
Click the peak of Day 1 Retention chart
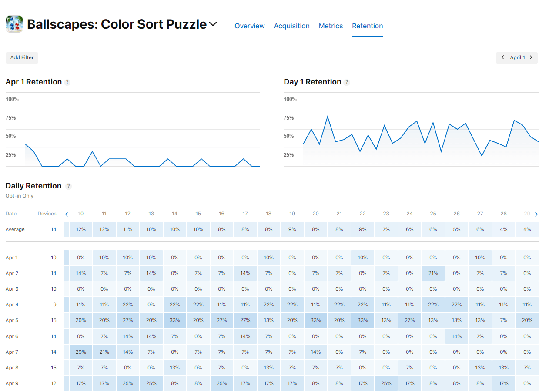327,117
